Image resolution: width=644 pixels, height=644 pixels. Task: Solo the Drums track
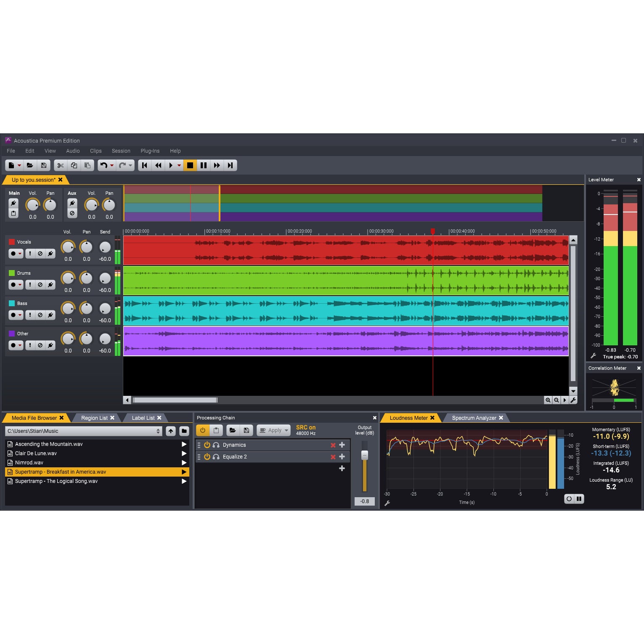click(30, 285)
